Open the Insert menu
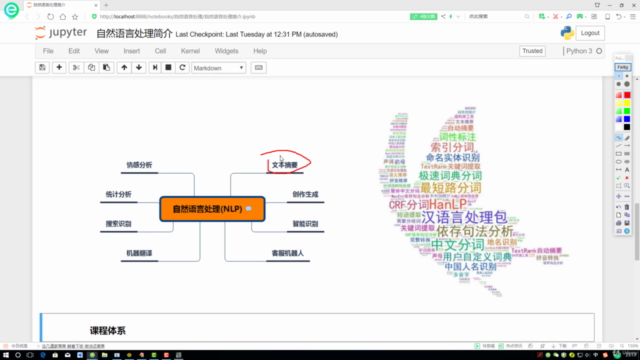The height and width of the screenshot is (360, 640). pos(132,51)
